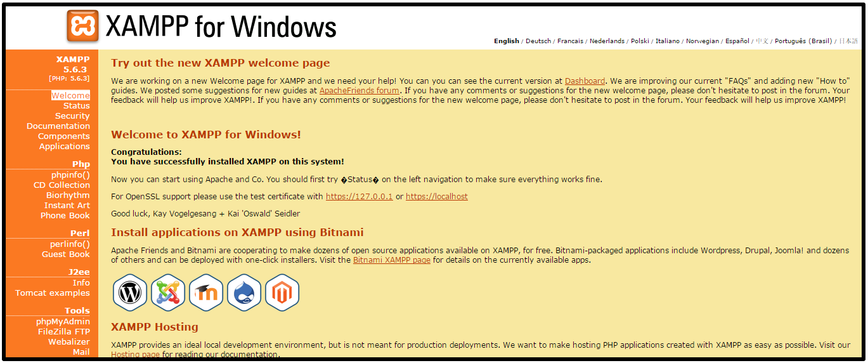Visit the Bitnami XAMPP page link
Viewport: 868px width, 363px height.
[392, 260]
